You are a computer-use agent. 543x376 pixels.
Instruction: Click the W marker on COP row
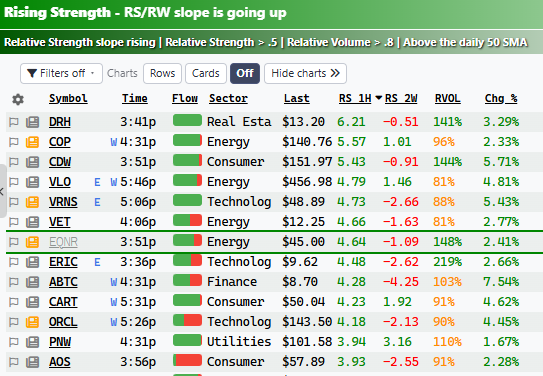click(x=114, y=142)
